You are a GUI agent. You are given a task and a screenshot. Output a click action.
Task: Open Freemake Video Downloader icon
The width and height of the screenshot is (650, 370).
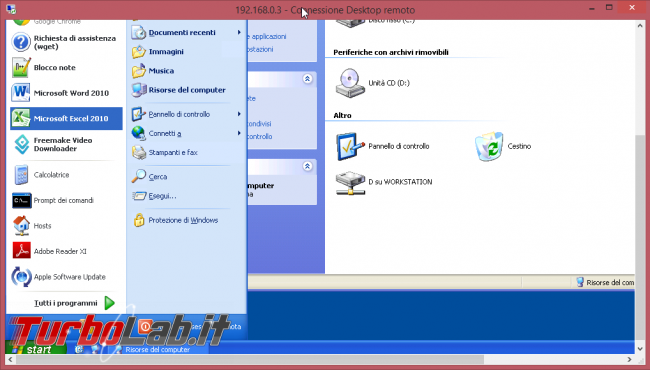click(x=22, y=144)
